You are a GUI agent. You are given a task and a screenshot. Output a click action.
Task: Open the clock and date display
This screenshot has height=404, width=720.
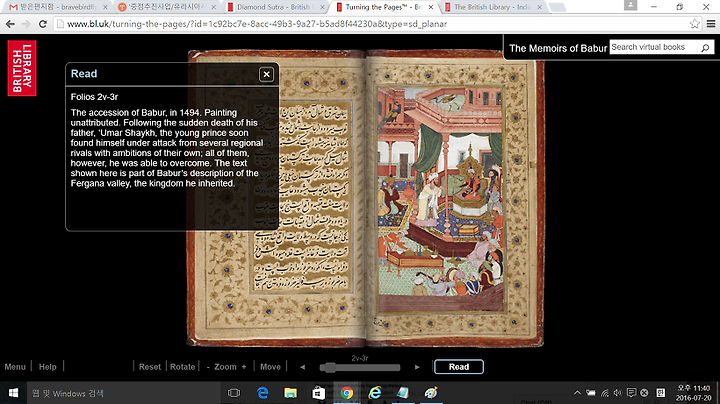tap(693, 393)
